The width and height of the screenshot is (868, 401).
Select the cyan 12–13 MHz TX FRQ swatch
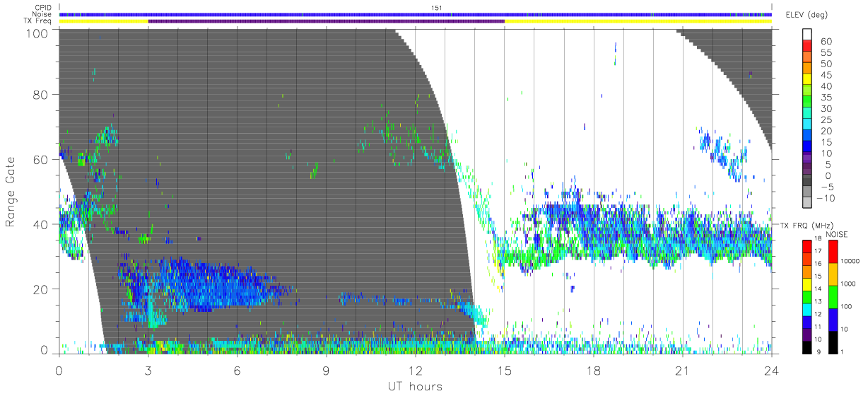[806, 308]
